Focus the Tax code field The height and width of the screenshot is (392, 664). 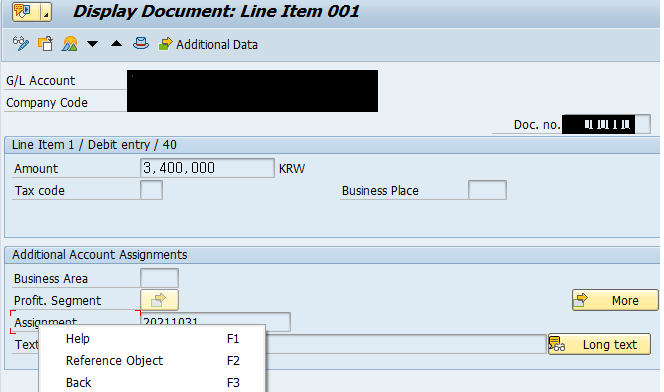point(152,190)
